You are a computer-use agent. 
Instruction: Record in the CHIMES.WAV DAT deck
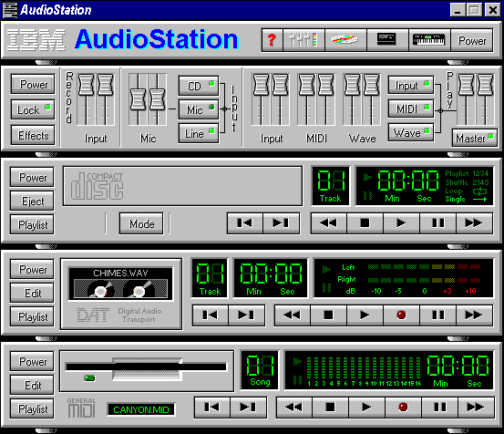401,315
